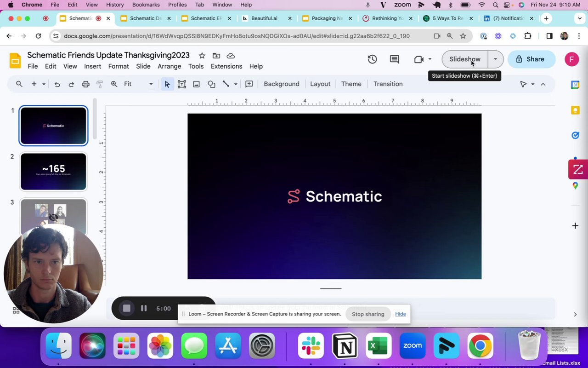Image resolution: width=588 pixels, height=368 pixels.
Task: Expand side panel chevron bottom right
Action: pos(575,314)
